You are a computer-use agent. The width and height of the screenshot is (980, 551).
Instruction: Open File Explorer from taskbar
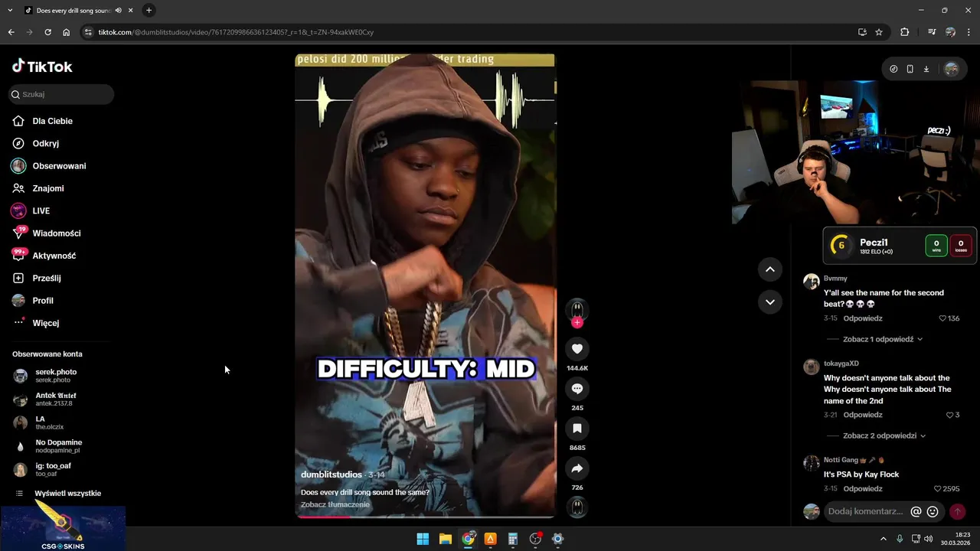click(445, 539)
